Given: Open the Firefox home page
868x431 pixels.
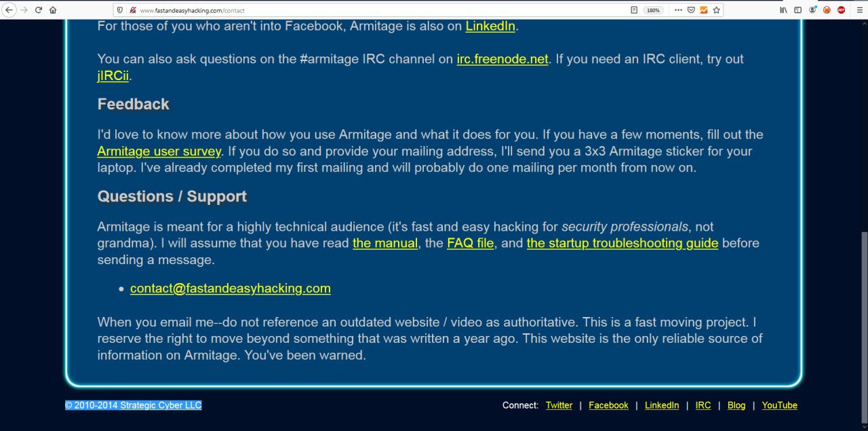Looking at the screenshot, I should tap(53, 10).
